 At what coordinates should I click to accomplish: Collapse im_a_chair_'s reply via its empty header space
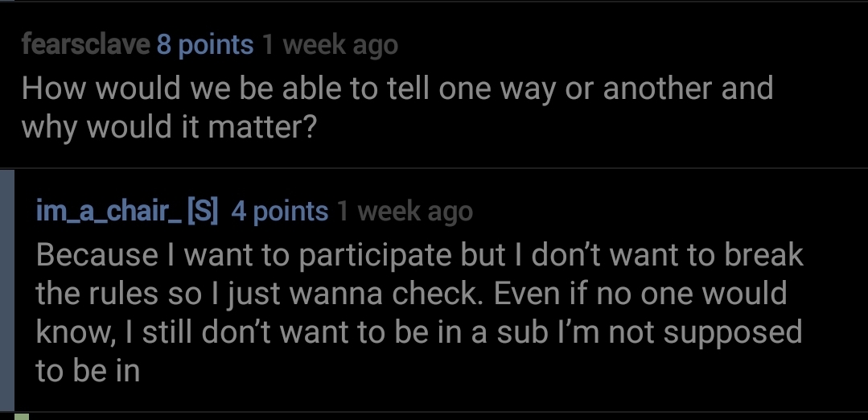[x=660, y=211]
